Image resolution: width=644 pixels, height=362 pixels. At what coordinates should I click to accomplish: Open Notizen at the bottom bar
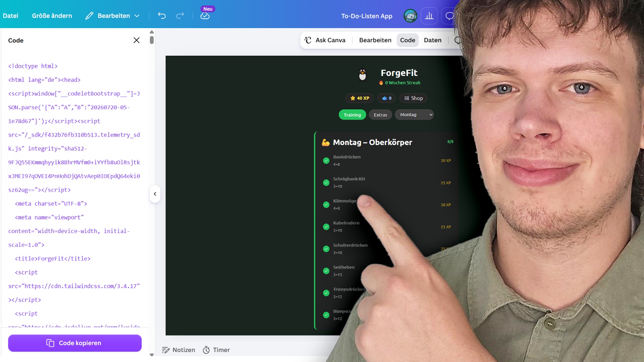[178, 350]
